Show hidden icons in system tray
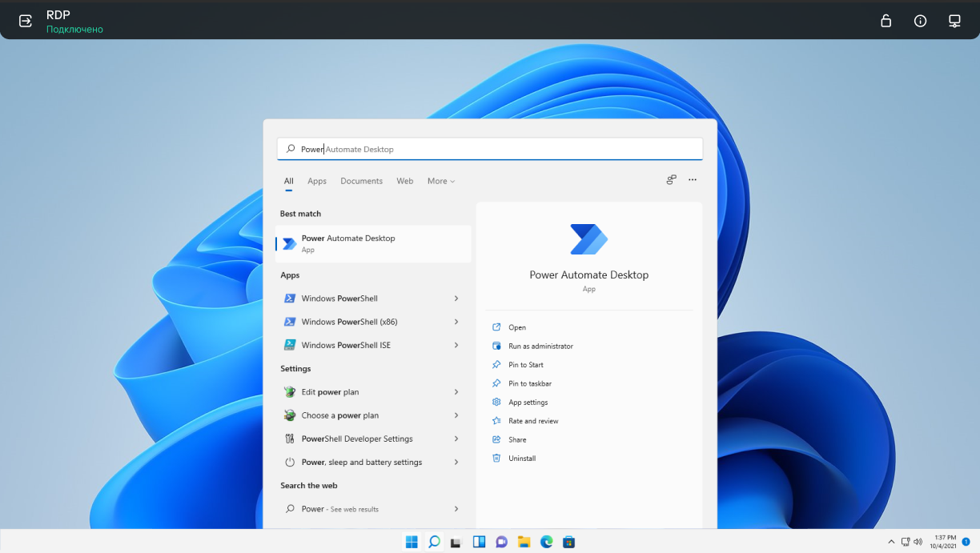The height and width of the screenshot is (553, 980). 891,542
